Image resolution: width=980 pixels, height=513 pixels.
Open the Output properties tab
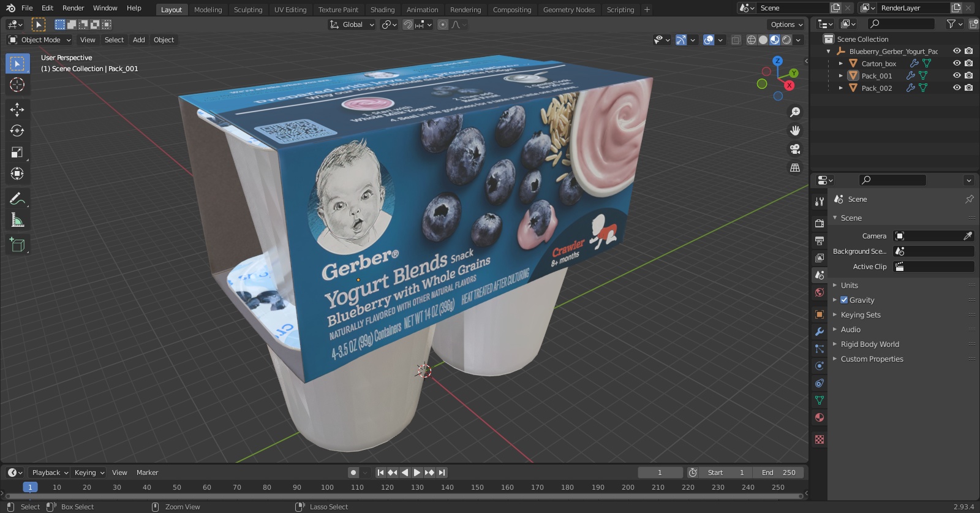click(820, 241)
